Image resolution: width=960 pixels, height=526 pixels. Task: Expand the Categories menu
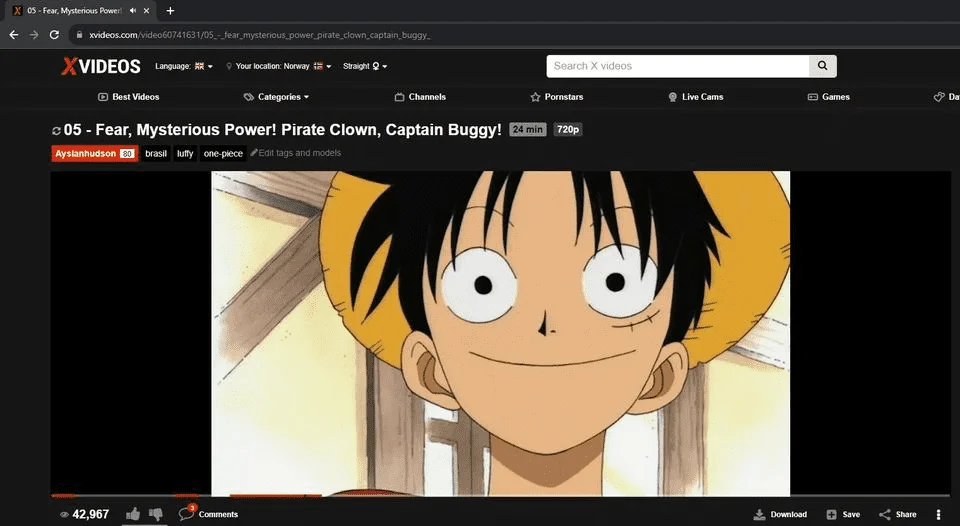coord(276,97)
